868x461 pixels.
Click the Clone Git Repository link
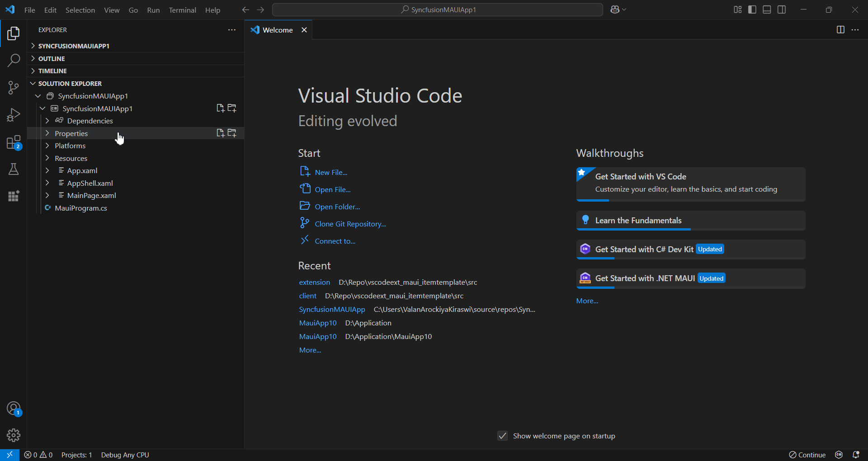(350, 224)
